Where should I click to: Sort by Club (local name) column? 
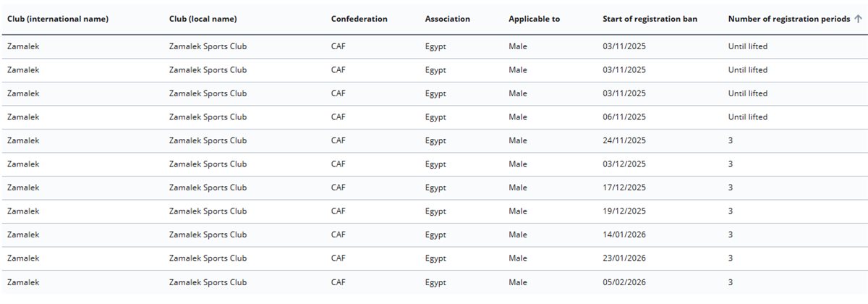[x=203, y=19]
